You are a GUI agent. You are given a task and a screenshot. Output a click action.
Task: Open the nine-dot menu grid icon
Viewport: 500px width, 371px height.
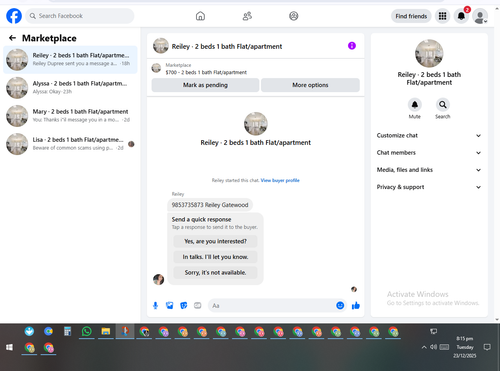click(442, 16)
